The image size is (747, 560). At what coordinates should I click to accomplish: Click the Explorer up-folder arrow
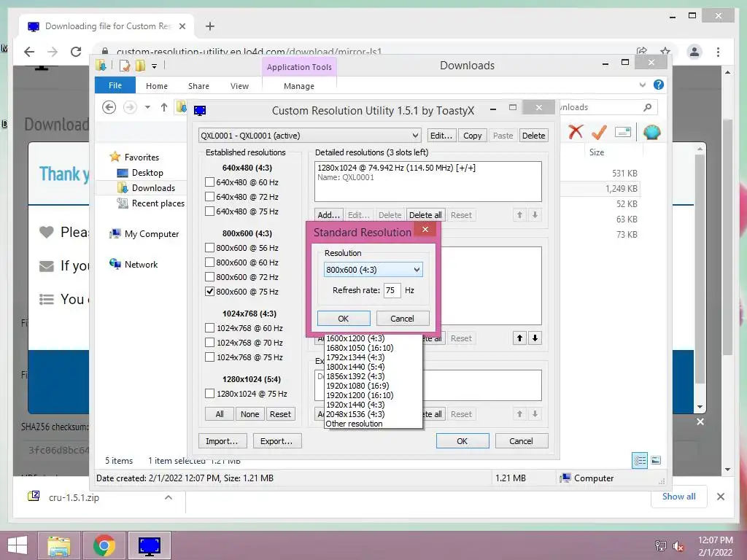pyautogui.click(x=164, y=108)
